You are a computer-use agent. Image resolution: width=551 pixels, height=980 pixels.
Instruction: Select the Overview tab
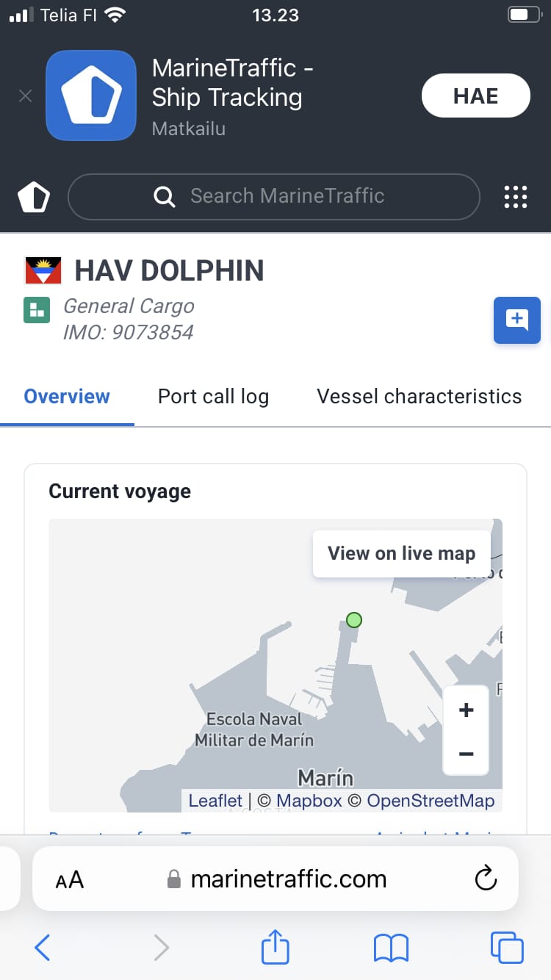coord(67,396)
